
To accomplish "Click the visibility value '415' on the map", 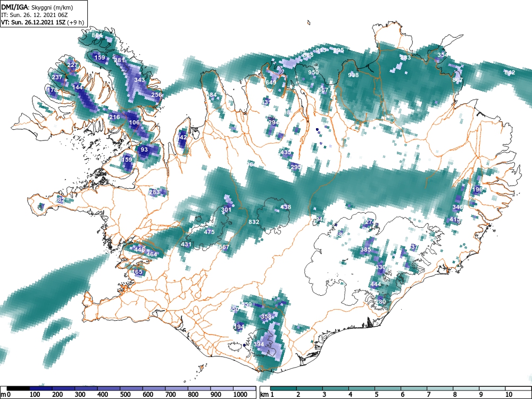I will point(455,220).
